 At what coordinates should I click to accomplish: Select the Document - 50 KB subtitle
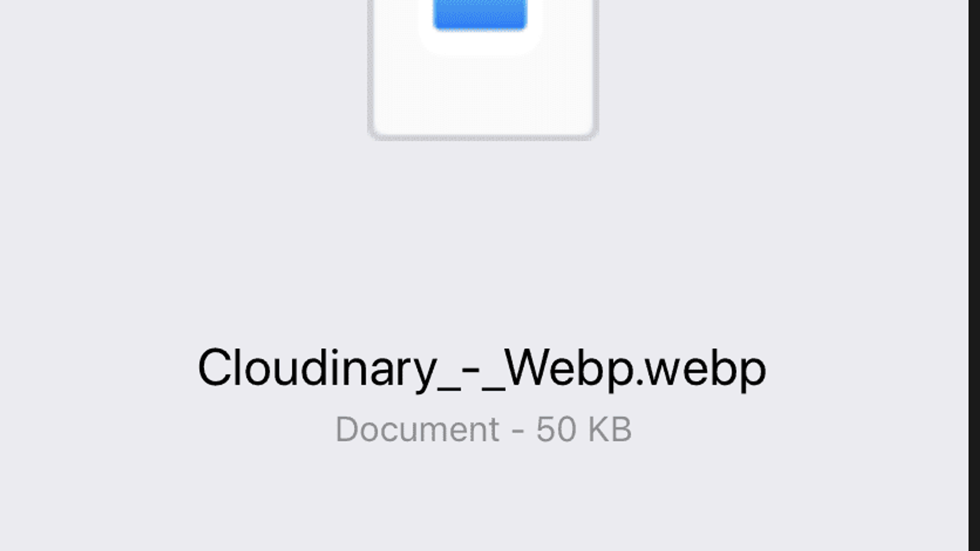coord(483,429)
